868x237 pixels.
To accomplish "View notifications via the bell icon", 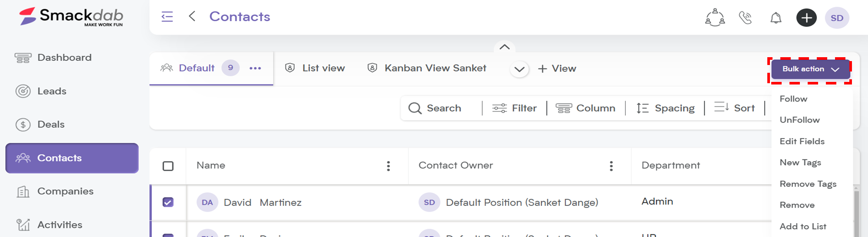I will 776,18.
